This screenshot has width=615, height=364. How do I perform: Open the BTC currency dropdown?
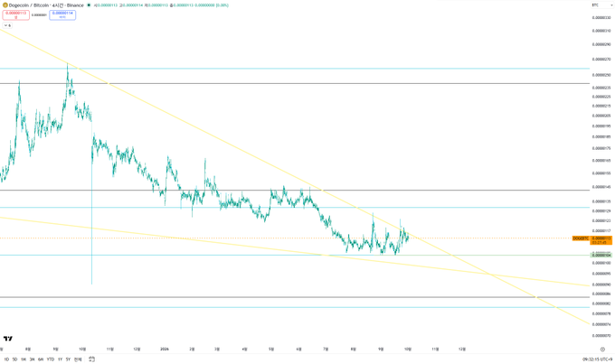click(x=601, y=5)
